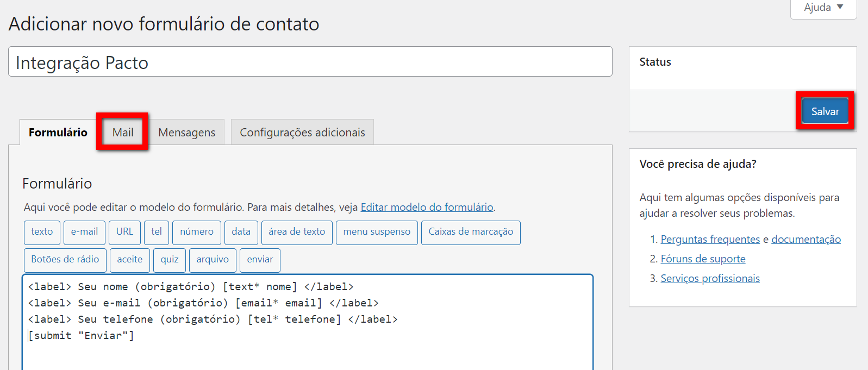Select the Formulário tab

[58, 133]
